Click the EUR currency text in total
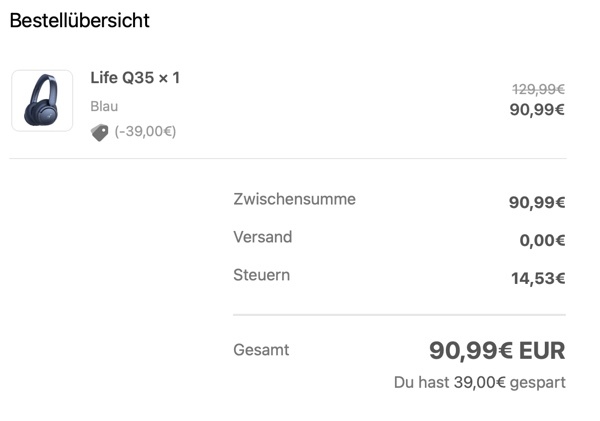This screenshot has width=600, height=421. (542, 351)
